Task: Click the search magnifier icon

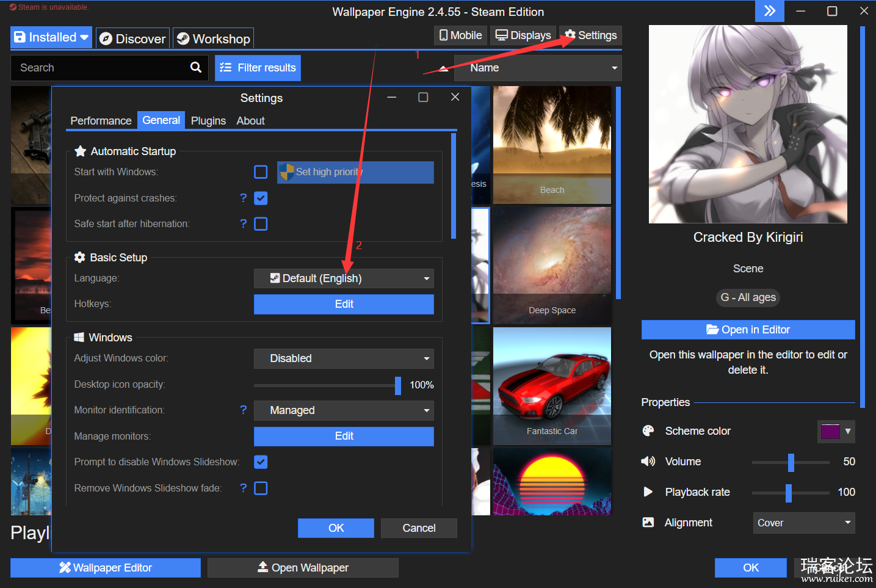Action: (195, 68)
